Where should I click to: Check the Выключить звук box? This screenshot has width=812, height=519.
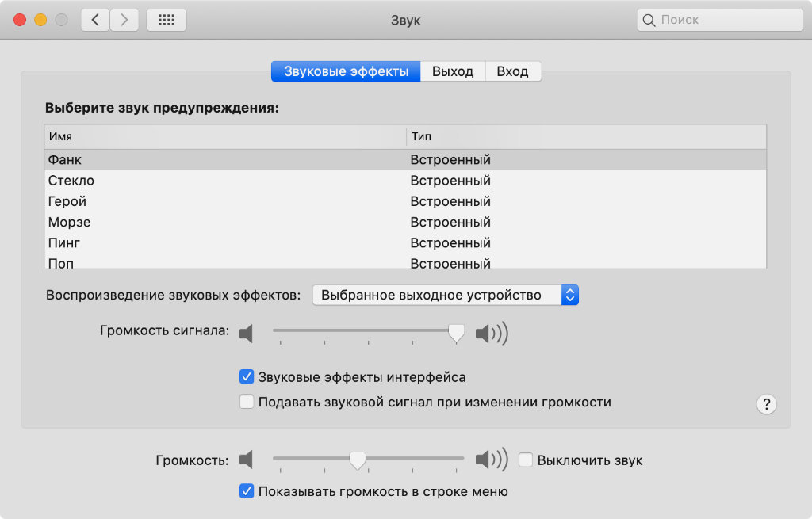click(526, 460)
